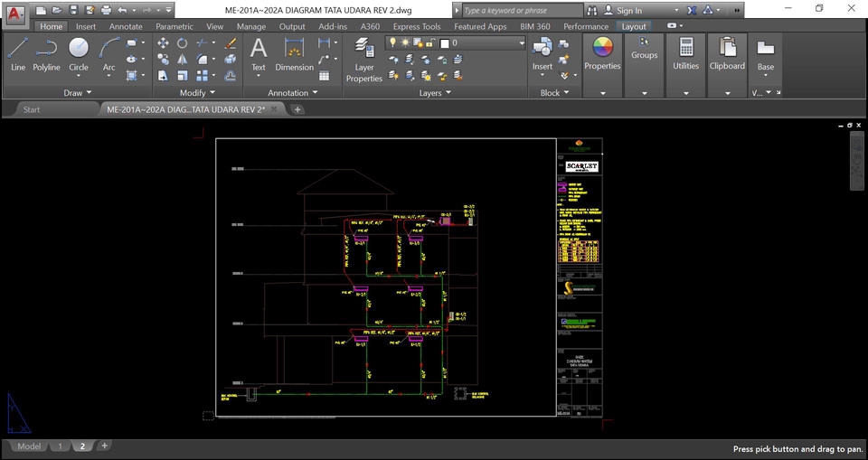Activate the Scale tool
The height and width of the screenshot is (460, 868).
182,75
